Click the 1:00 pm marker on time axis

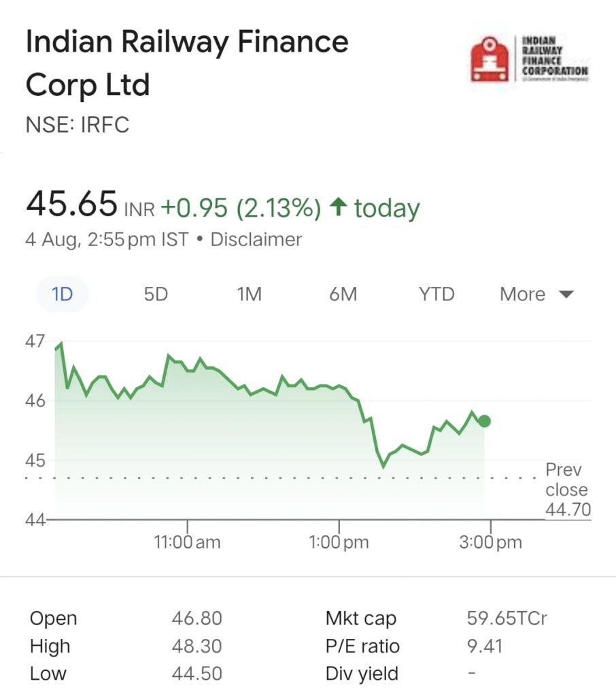point(339,542)
